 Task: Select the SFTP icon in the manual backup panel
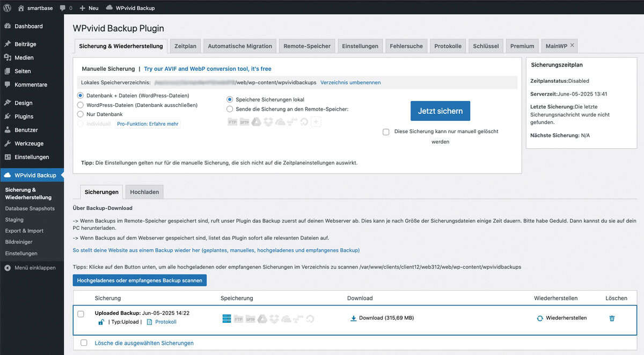click(x=244, y=122)
